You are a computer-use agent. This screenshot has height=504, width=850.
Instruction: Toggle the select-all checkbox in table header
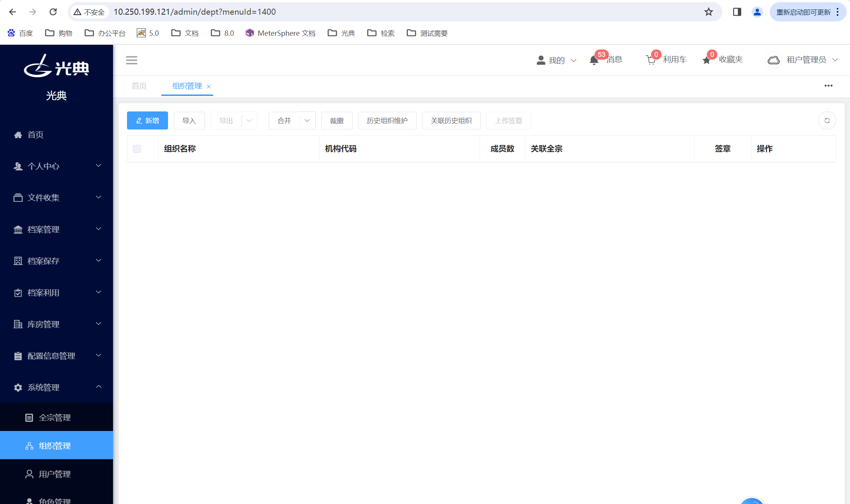[137, 149]
